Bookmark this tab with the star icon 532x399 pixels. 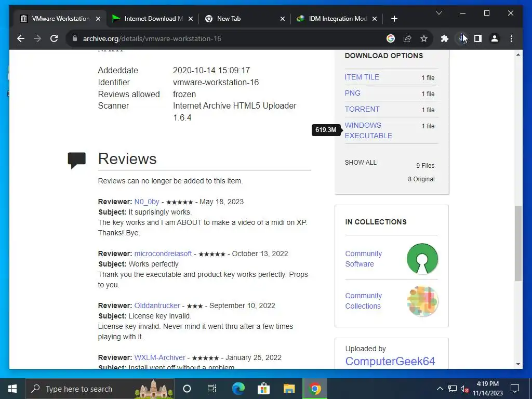click(424, 38)
